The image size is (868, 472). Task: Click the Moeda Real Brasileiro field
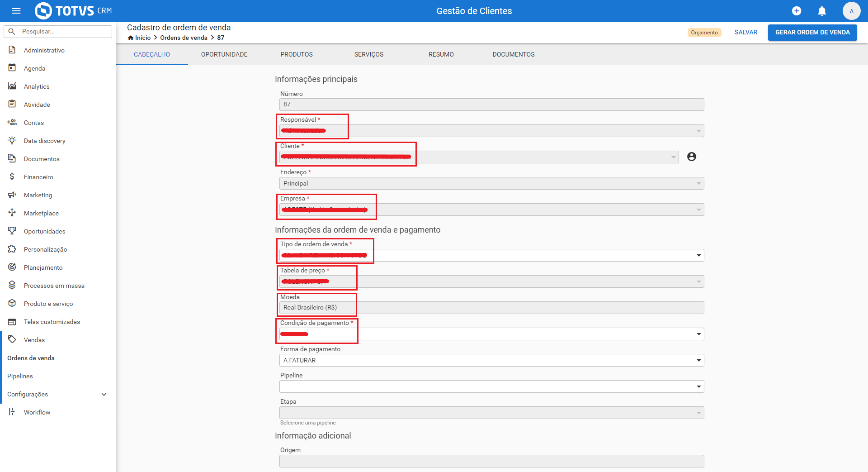pyautogui.click(x=492, y=308)
